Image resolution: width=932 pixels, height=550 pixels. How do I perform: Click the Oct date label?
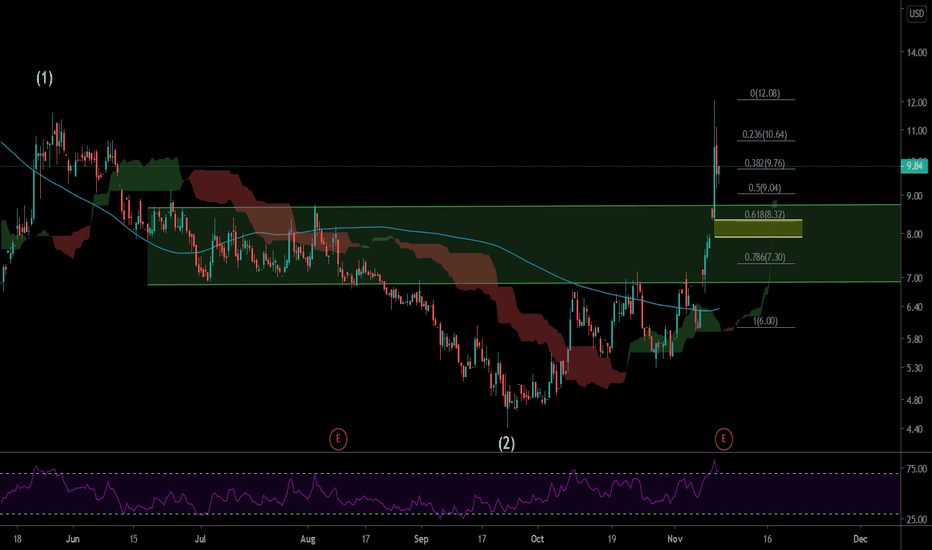pos(537,539)
